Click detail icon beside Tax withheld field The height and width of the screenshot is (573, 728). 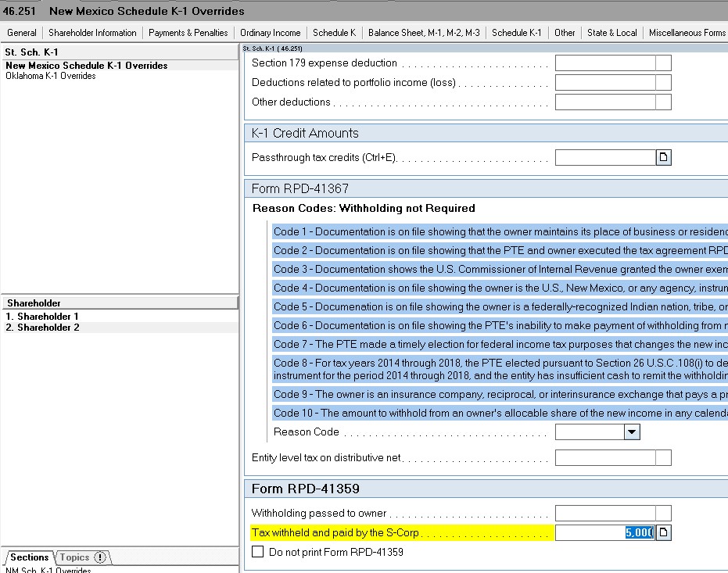663,533
